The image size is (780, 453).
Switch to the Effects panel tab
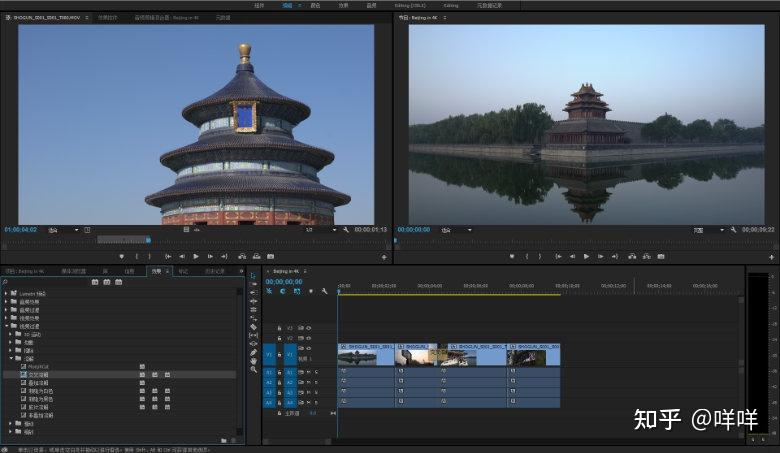[x=157, y=271]
